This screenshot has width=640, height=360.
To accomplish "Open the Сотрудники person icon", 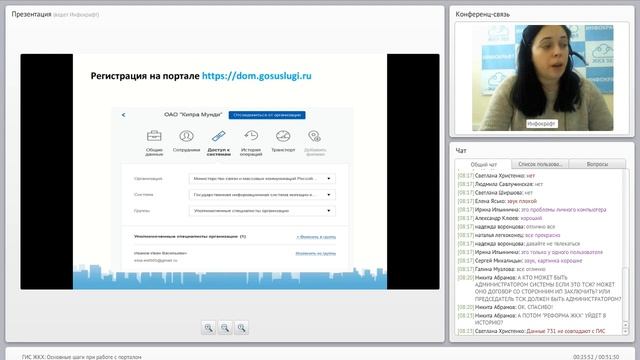I will (187, 136).
